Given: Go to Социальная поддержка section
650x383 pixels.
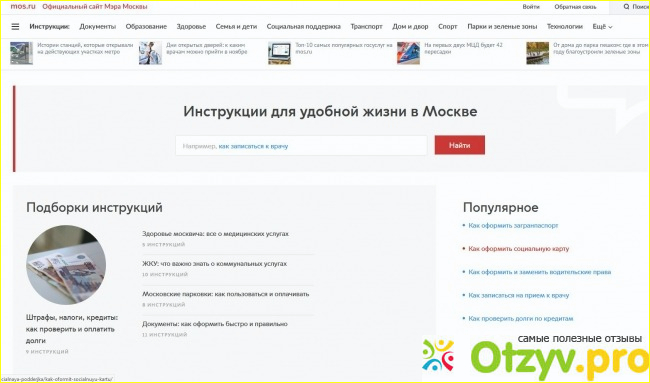Looking at the screenshot, I should (303, 27).
